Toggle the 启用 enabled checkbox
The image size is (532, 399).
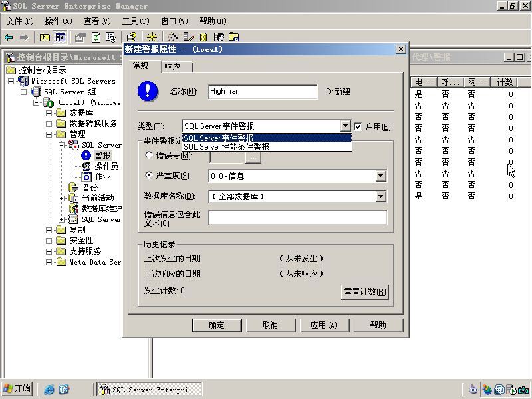[358, 126]
